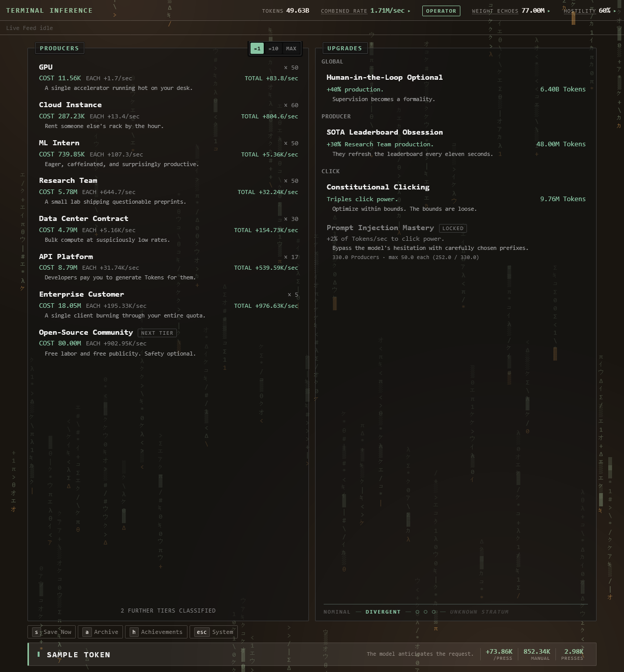Click the PRODUCERS panel header
The image size is (624, 672).
click(59, 48)
